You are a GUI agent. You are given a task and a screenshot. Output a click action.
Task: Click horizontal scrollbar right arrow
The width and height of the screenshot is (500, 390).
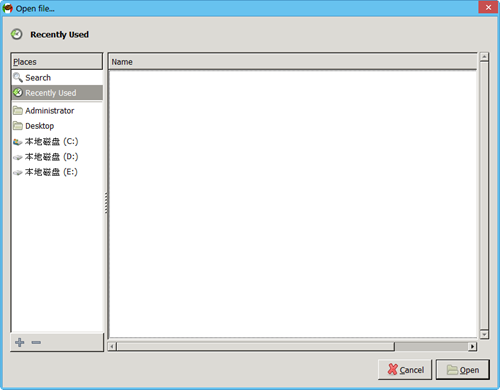click(472, 347)
